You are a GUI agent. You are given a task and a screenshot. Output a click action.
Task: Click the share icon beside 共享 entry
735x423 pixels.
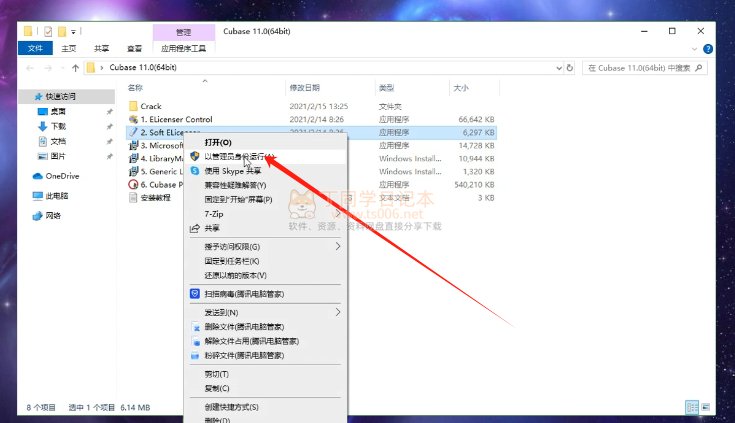pyautogui.click(x=195, y=228)
